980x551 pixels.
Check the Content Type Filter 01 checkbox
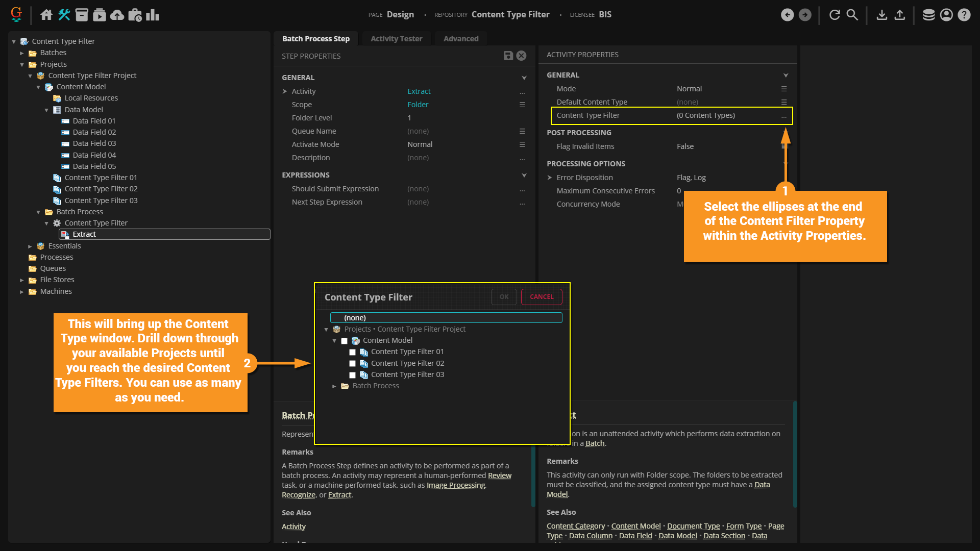tap(352, 352)
